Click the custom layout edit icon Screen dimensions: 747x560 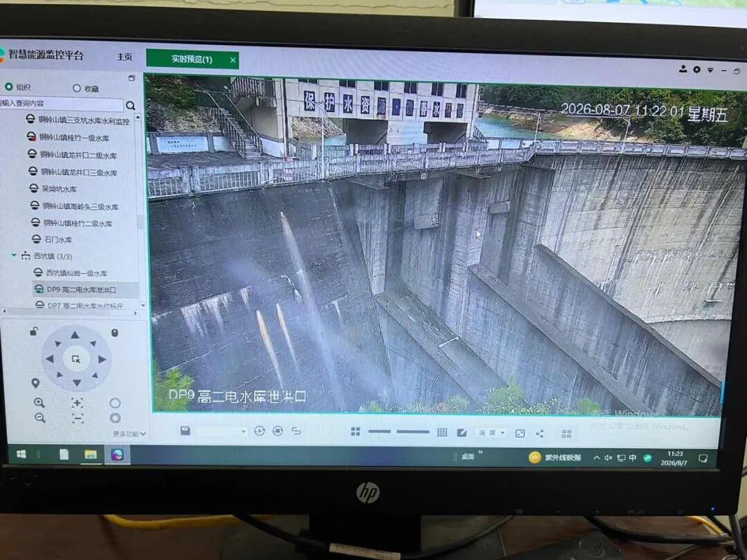(461, 432)
